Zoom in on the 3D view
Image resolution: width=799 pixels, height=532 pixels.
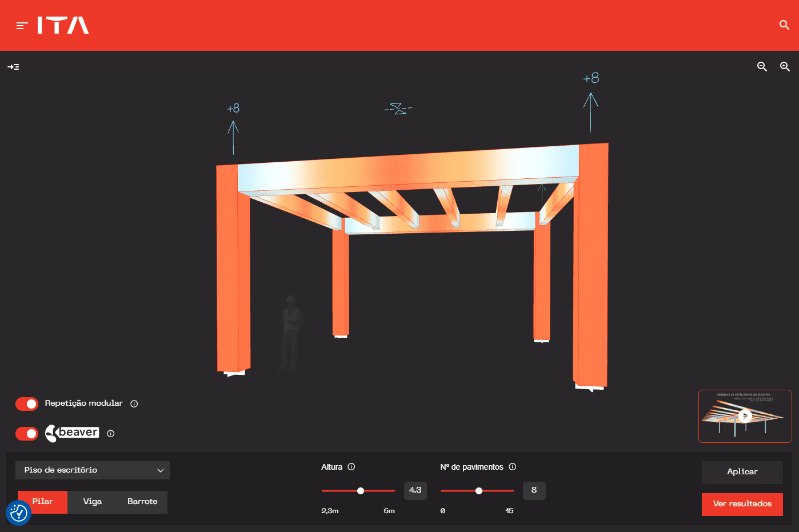pyautogui.click(x=785, y=67)
